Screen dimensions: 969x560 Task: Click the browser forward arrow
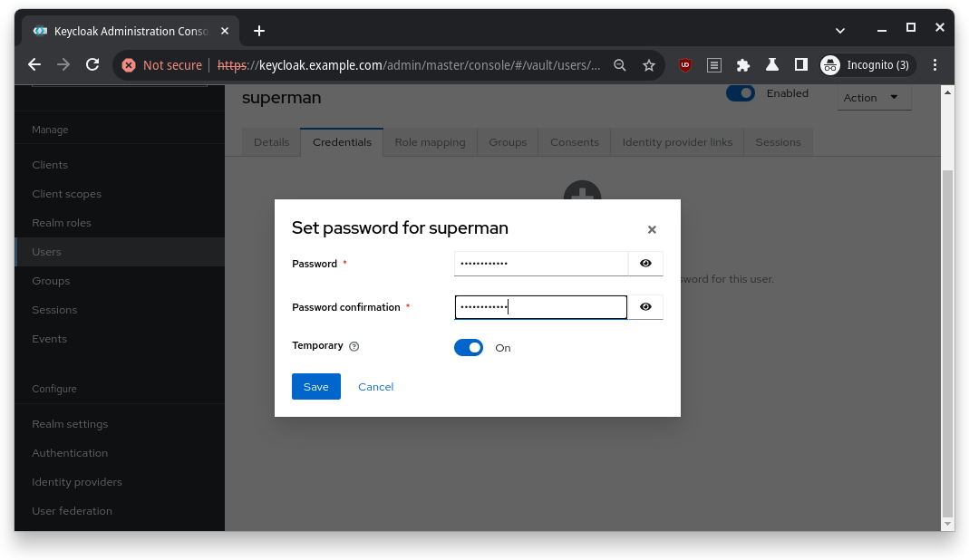[63, 65]
